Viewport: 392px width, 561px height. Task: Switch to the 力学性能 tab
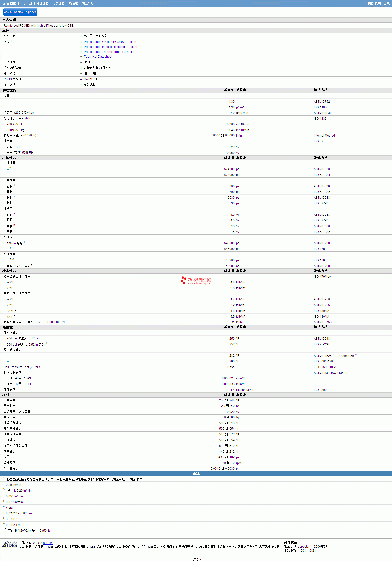[58, 3]
